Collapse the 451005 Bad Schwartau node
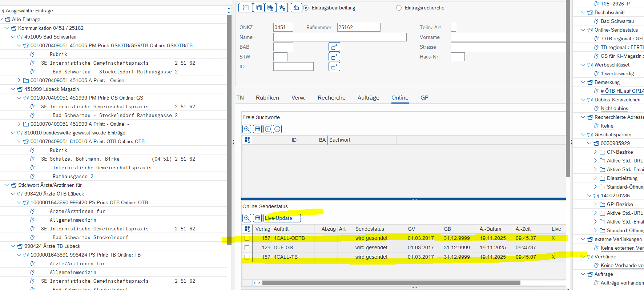The height and width of the screenshot is (290, 644). coord(13,37)
